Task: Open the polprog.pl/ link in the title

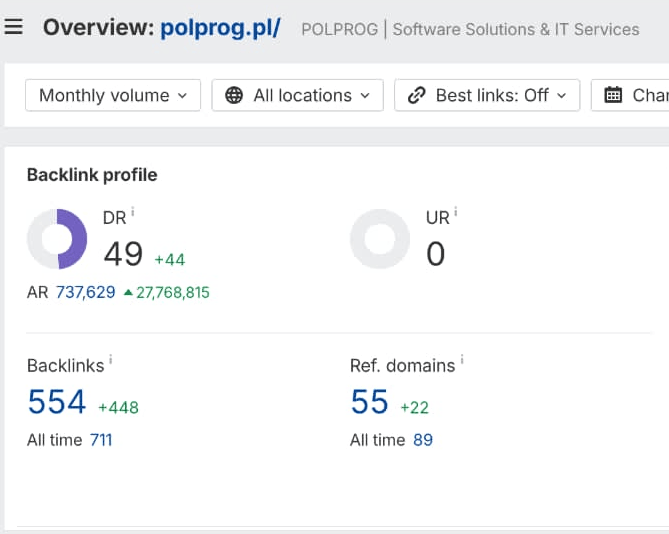Action: coord(220,28)
